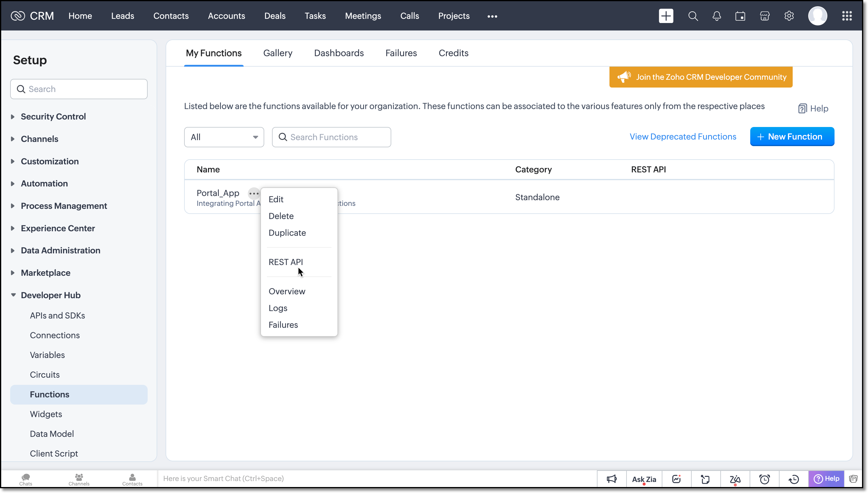Open the alarm clock reminders icon
This screenshot has width=868, height=493.
(x=765, y=479)
